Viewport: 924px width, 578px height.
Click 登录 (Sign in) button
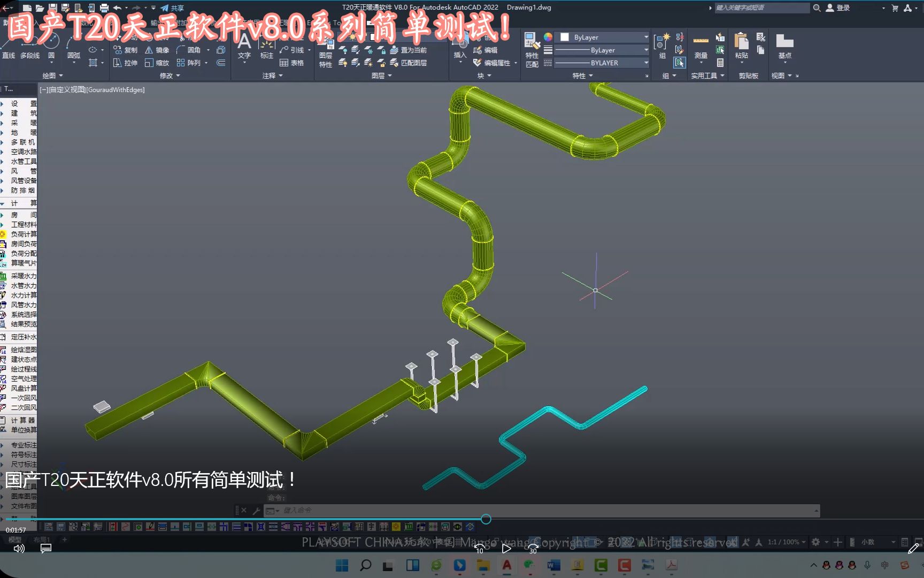(x=838, y=7)
